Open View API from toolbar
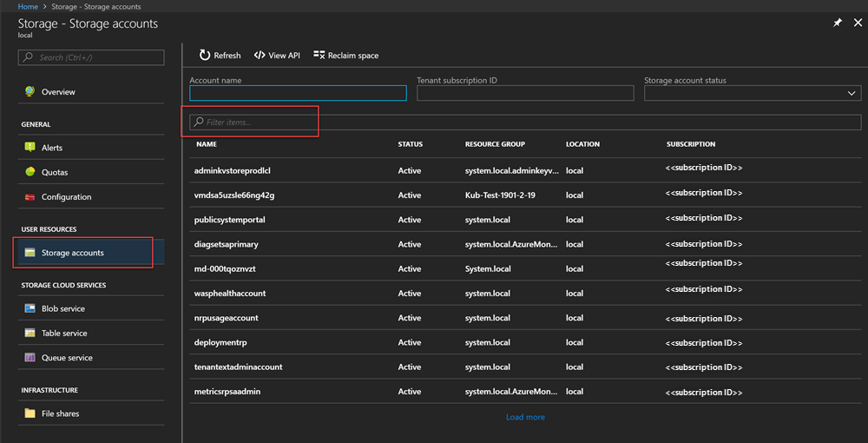Screen dimensions: 868x443 click(x=277, y=56)
